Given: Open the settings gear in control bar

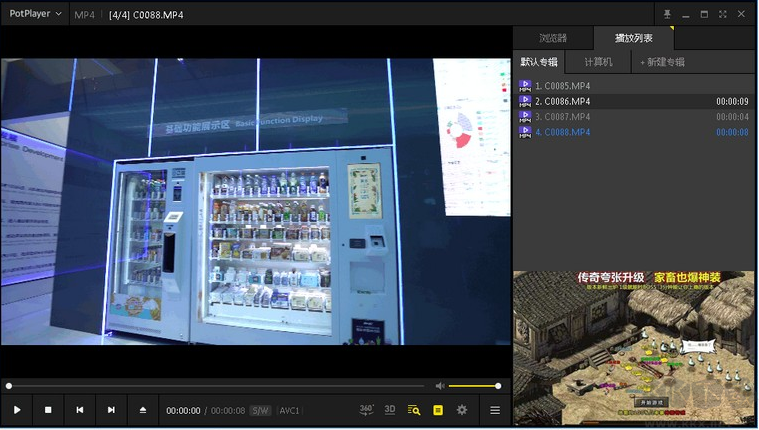Looking at the screenshot, I should pyautogui.click(x=462, y=410).
